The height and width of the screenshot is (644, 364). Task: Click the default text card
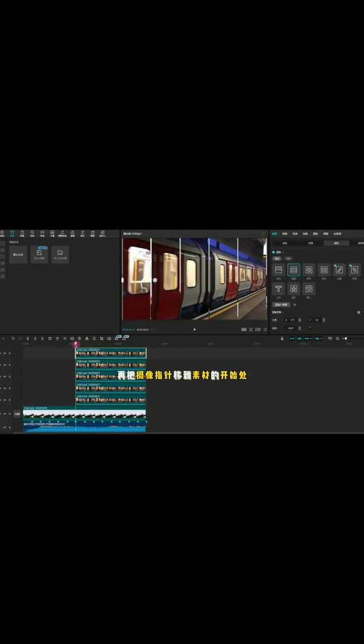coord(18,254)
